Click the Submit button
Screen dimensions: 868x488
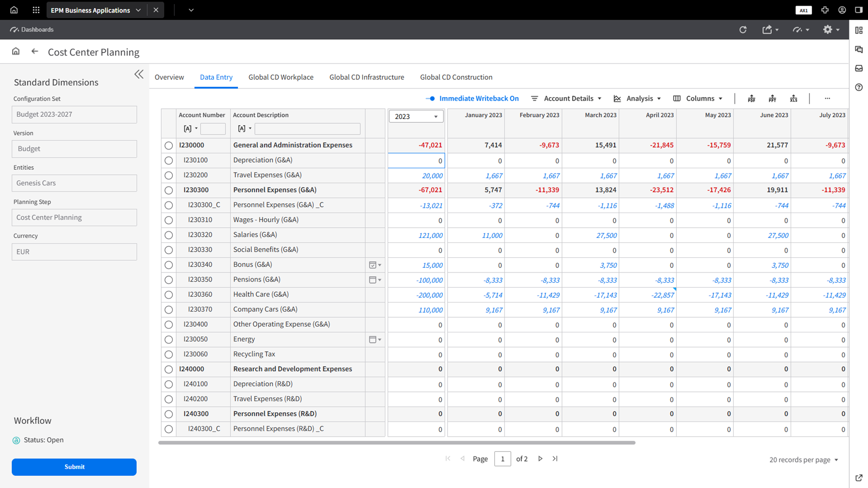74,467
